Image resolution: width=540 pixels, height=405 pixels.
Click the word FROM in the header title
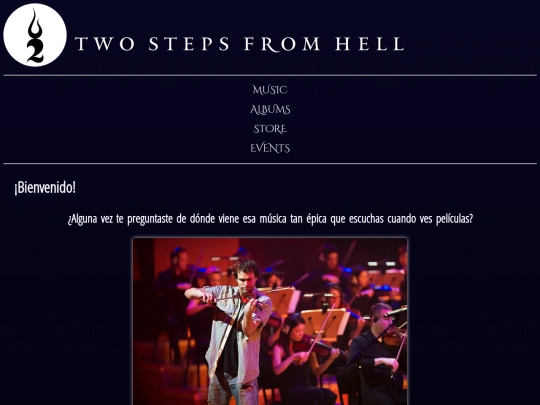(282, 44)
